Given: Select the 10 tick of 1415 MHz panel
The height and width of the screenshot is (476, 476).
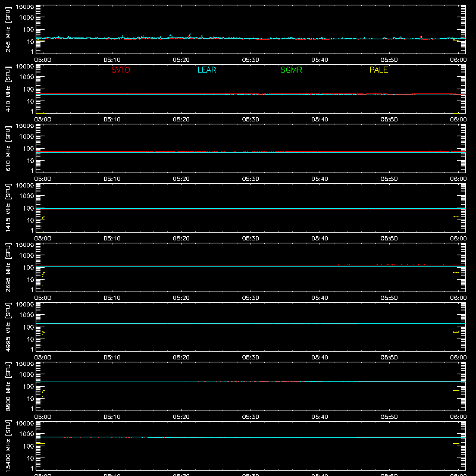Looking at the screenshot, I should [x=30, y=220].
